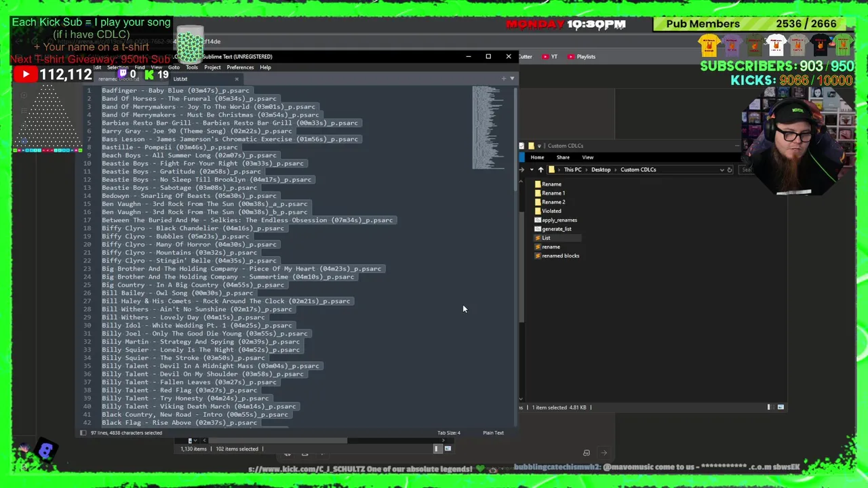
Task: Click the Beastie Boys - Sabotage line
Action: (x=180, y=188)
